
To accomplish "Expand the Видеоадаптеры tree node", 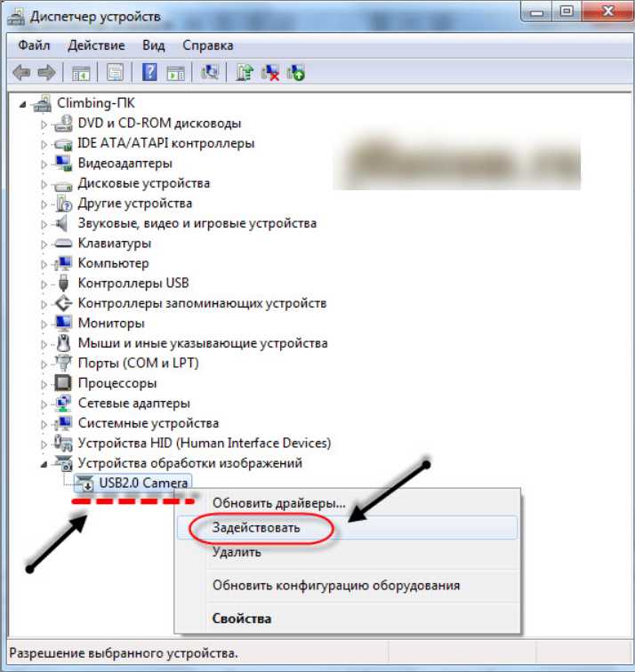I will 44,164.
